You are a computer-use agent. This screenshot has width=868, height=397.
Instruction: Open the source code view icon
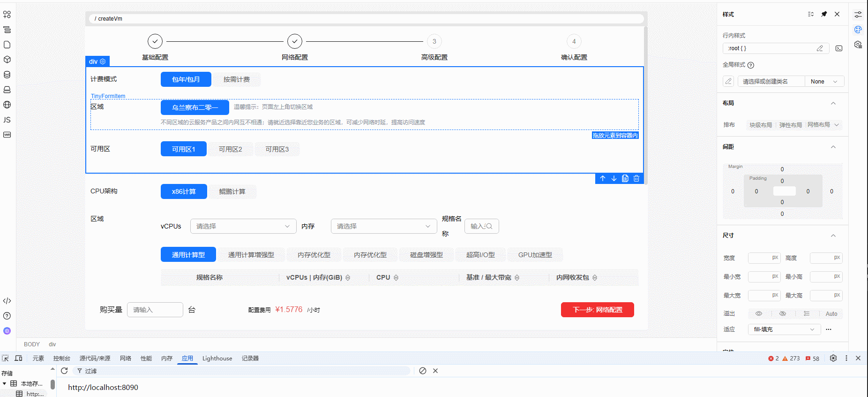pyautogui.click(x=7, y=301)
